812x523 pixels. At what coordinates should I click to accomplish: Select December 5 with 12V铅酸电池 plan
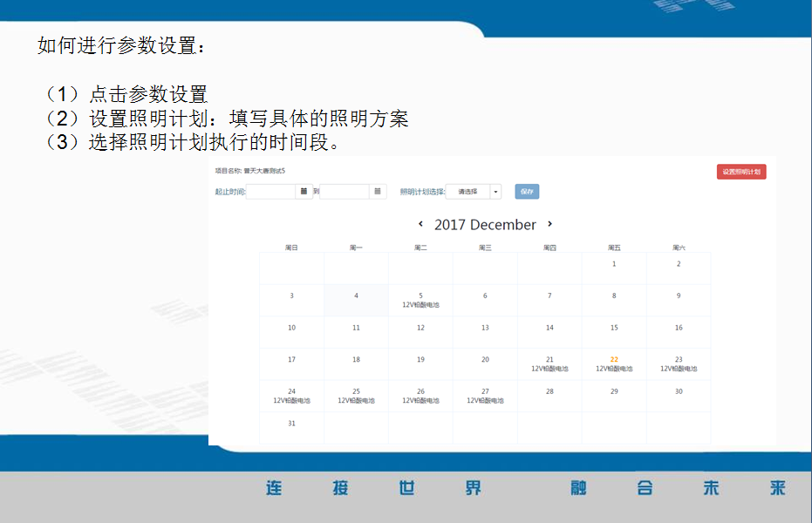pyautogui.click(x=420, y=300)
